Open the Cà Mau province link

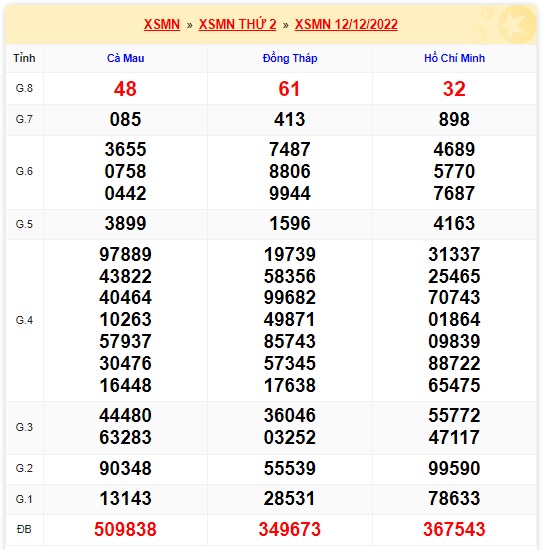tap(126, 58)
